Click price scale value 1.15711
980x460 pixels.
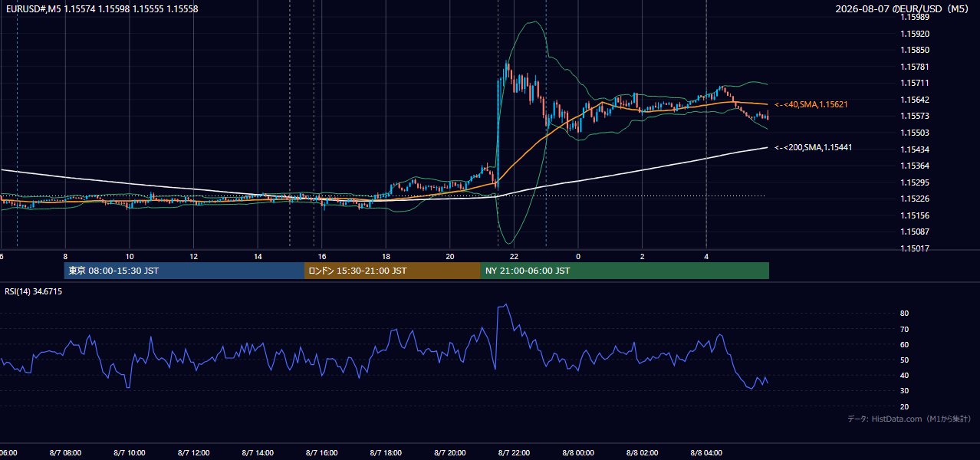click(915, 83)
